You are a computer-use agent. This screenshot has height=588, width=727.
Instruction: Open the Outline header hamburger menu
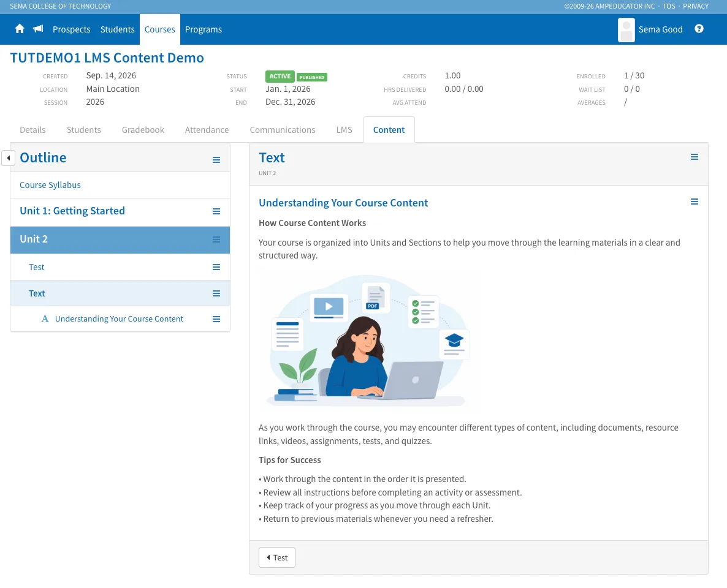click(x=216, y=160)
